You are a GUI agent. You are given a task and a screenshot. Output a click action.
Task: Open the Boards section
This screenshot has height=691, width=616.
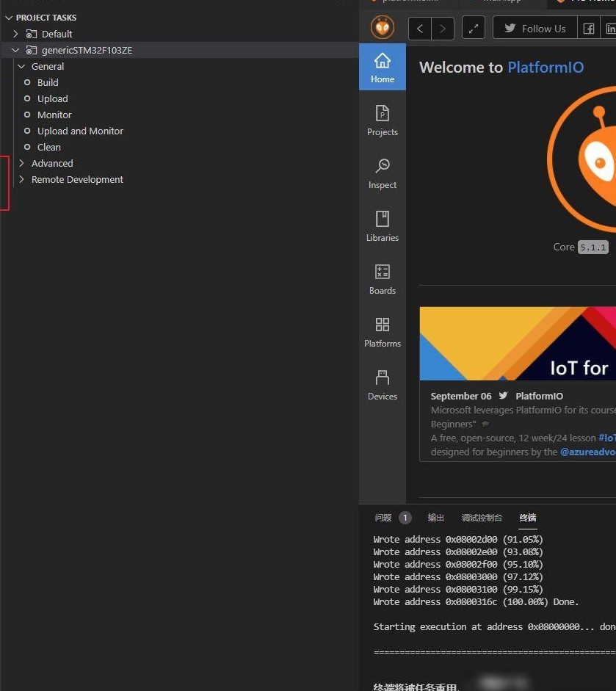point(382,279)
